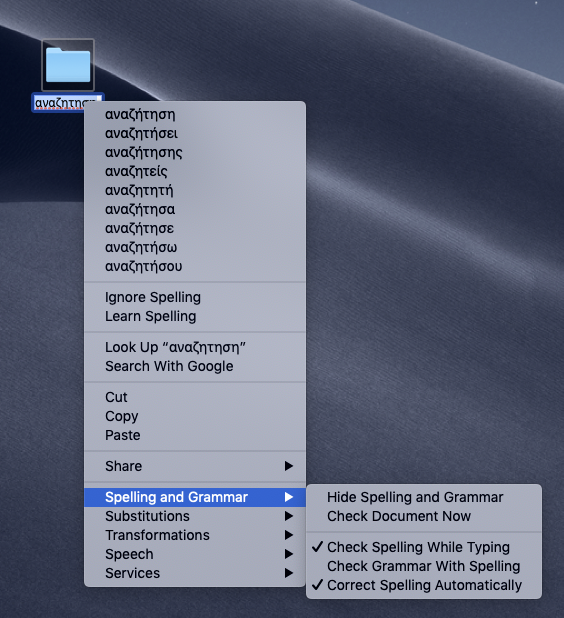Open the Services submenu

point(195,573)
